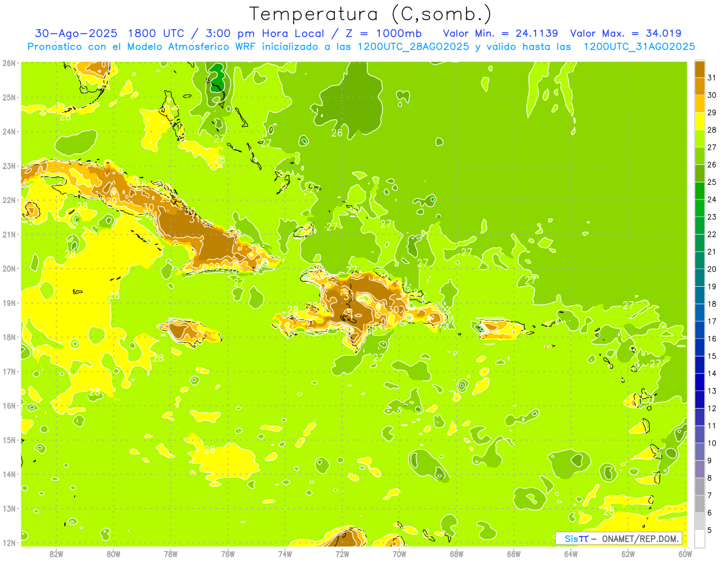Click the "24N" latitude axis label
728x562 pixels.
coord(9,132)
